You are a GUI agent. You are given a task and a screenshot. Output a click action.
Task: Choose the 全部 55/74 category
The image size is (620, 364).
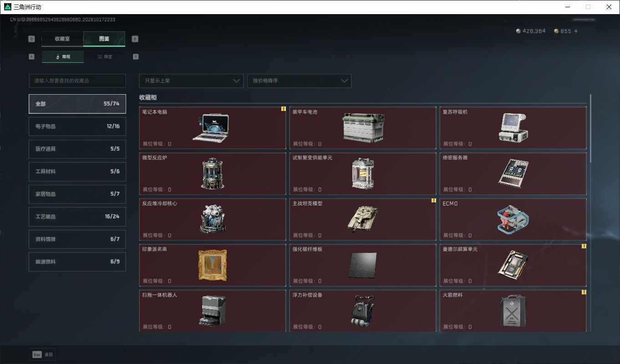point(77,104)
